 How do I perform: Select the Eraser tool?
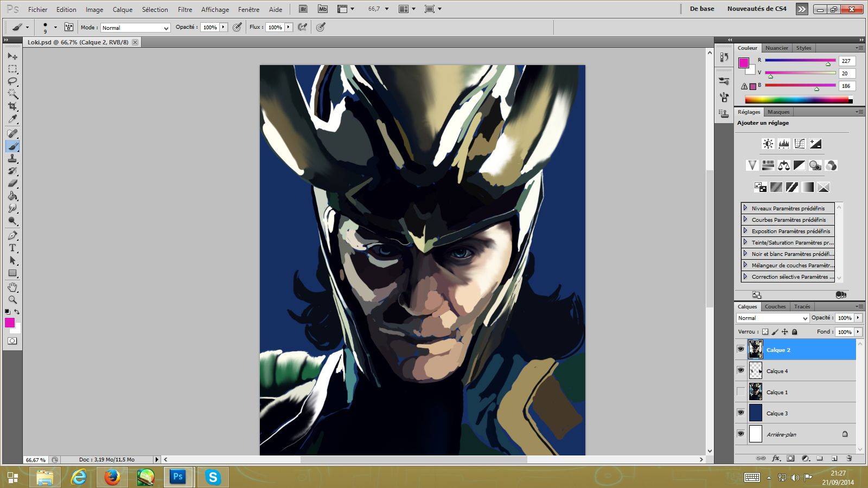(x=12, y=183)
